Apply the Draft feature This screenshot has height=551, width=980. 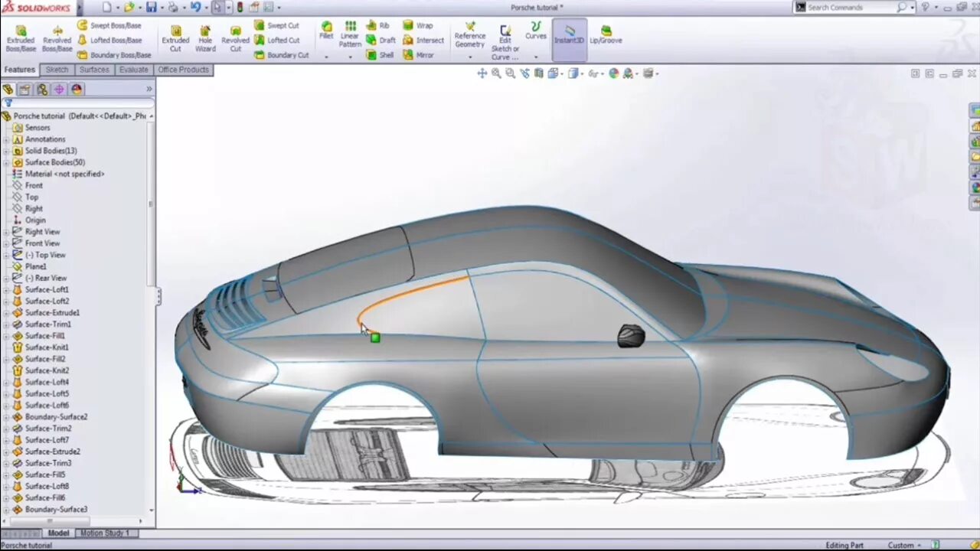(381, 40)
